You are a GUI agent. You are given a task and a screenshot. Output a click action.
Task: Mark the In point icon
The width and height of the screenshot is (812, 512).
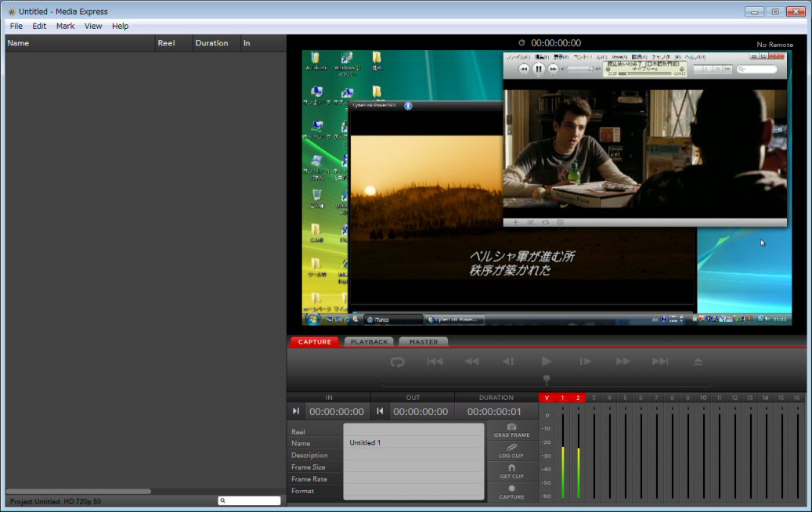(296, 411)
